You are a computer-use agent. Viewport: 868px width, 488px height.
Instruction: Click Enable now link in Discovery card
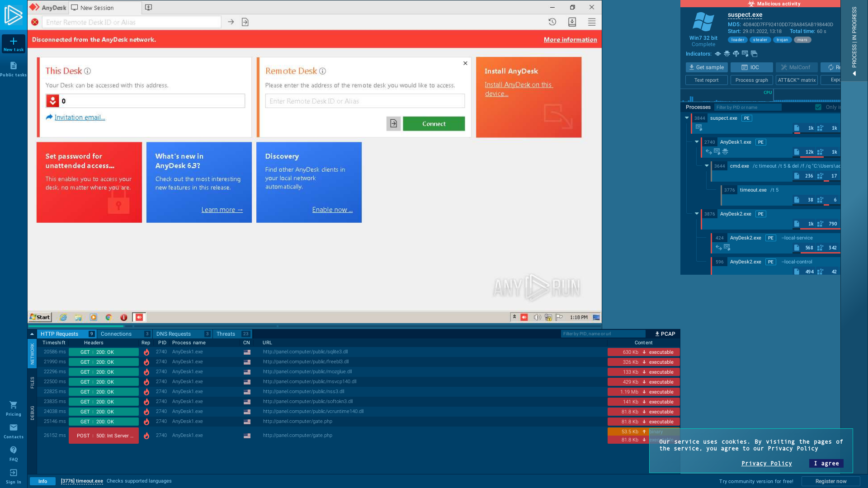pos(332,210)
